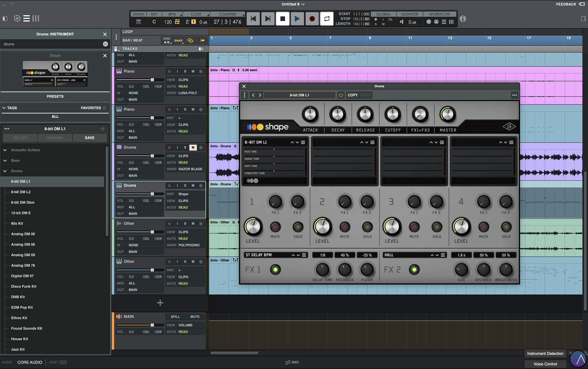Clear the drums search field
588x369 pixels.
point(105,44)
